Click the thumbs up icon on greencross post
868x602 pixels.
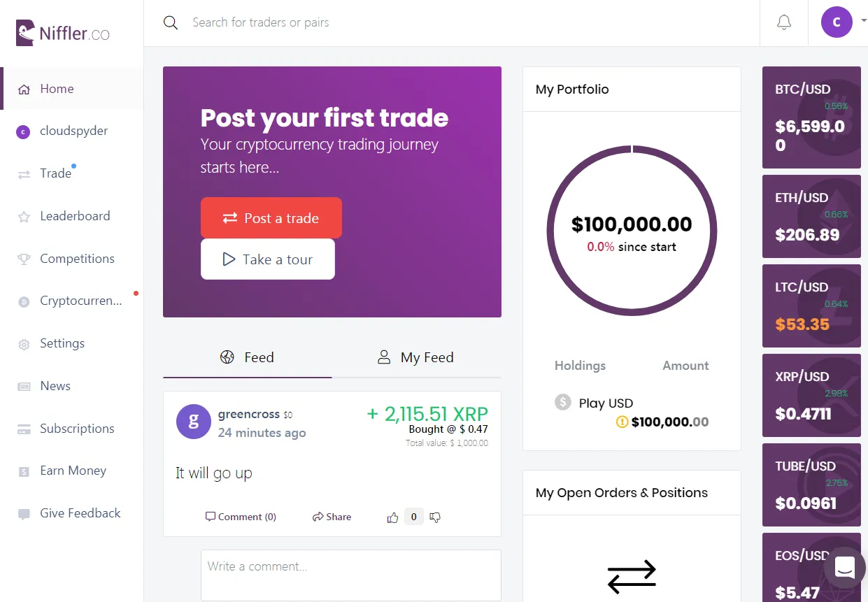392,517
